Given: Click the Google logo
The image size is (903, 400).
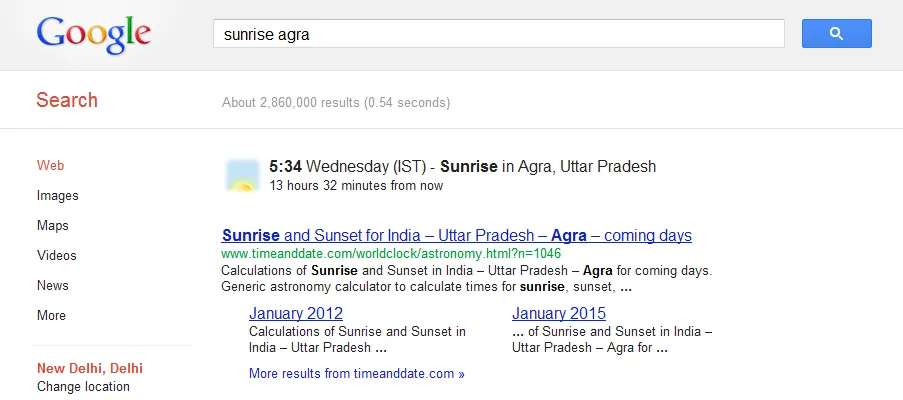Looking at the screenshot, I should coord(93,34).
